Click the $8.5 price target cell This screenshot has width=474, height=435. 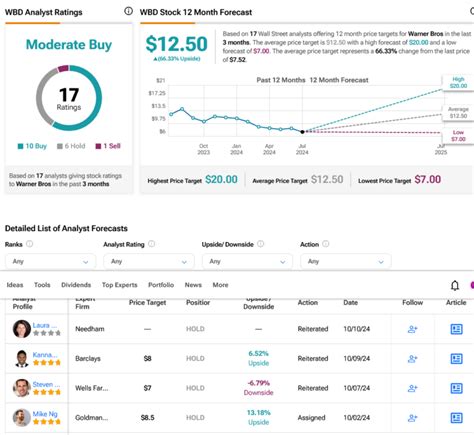[x=147, y=418]
